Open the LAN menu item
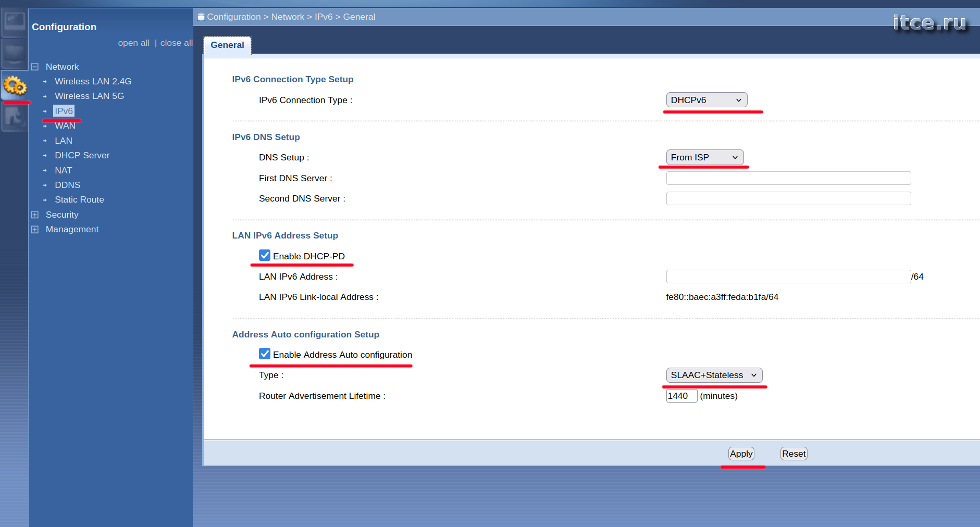This screenshot has height=527, width=980. click(x=64, y=141)
